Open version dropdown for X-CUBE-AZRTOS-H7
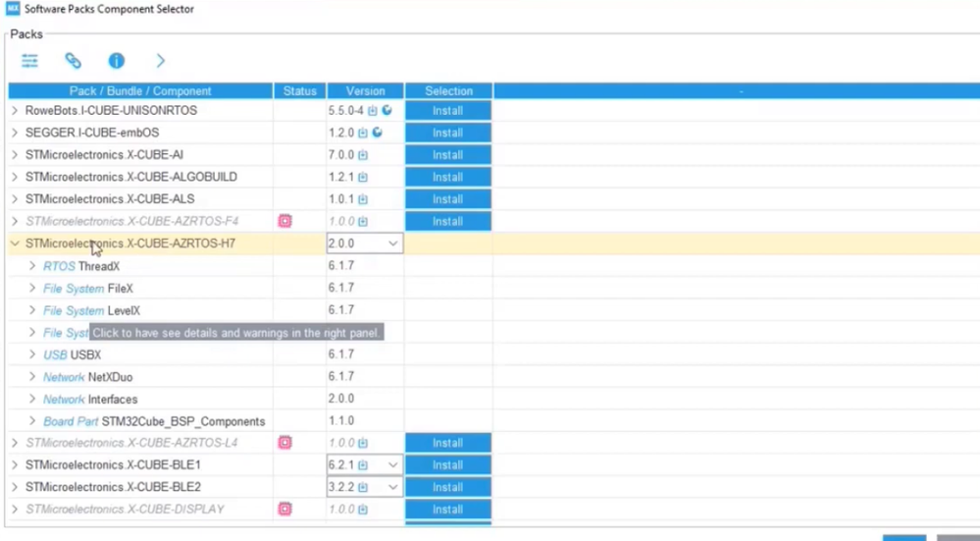The image size is (980, 541). 392,243
